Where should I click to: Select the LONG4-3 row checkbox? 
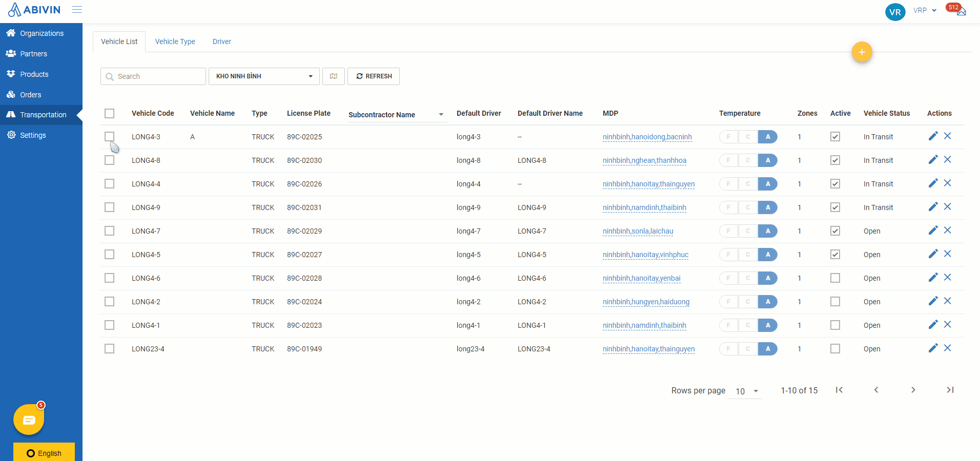pyautogui.click(x=109, y=137)
